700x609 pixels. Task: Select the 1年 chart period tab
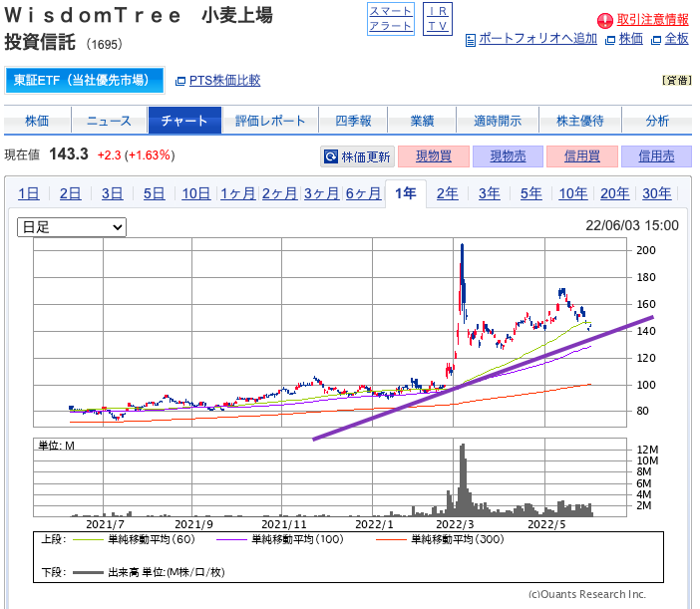tap(406, 193)
